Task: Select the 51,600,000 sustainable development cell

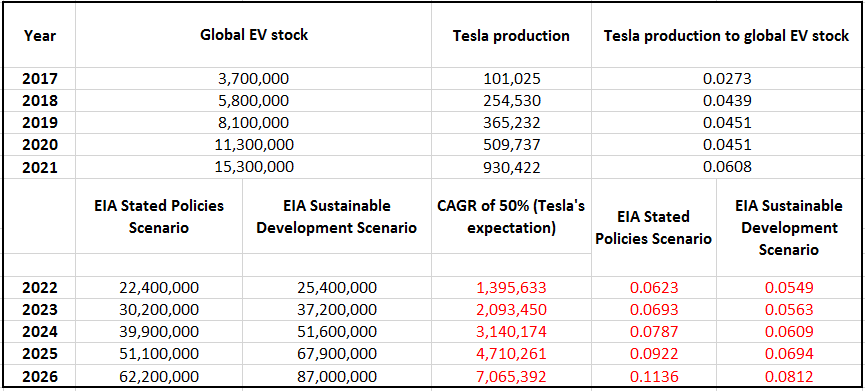Action: tap(337, 331)
